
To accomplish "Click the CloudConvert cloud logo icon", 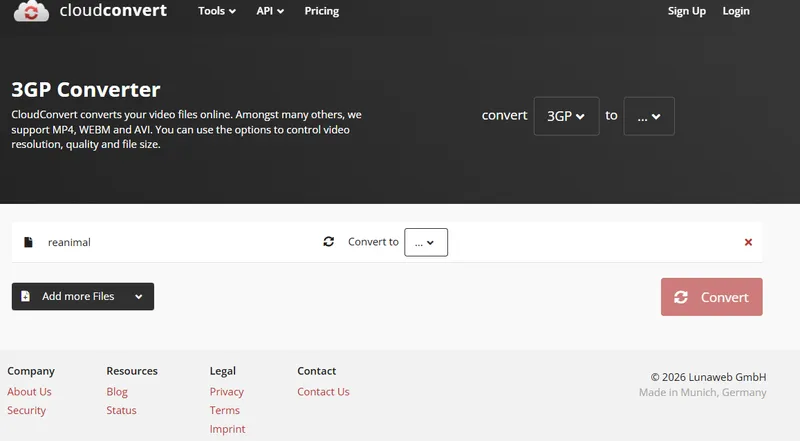I will (x=32, y=11).
